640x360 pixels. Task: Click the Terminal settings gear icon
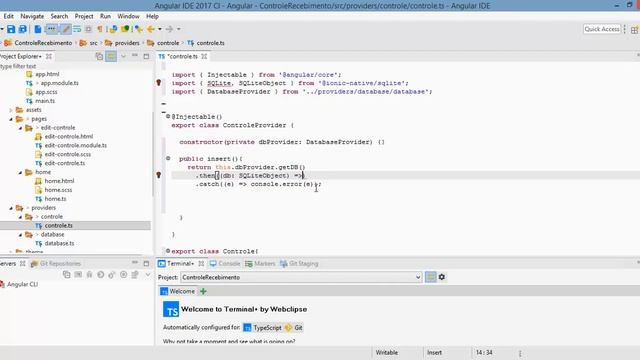pos(442,277)
